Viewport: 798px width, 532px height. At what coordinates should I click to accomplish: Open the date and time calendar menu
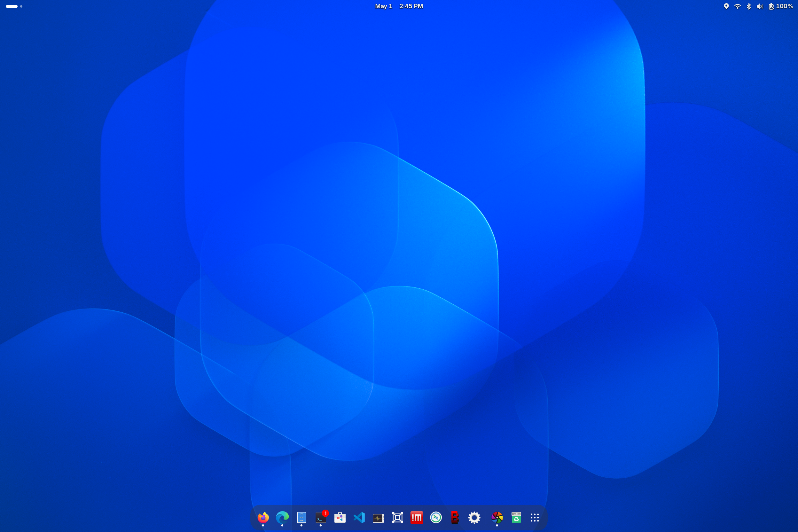[399, 6]
